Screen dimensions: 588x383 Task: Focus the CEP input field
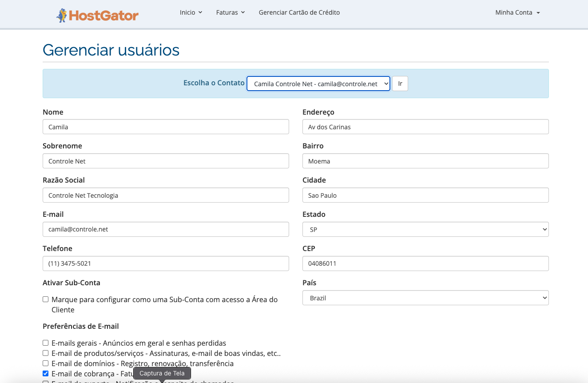click(x=425, y=263)
